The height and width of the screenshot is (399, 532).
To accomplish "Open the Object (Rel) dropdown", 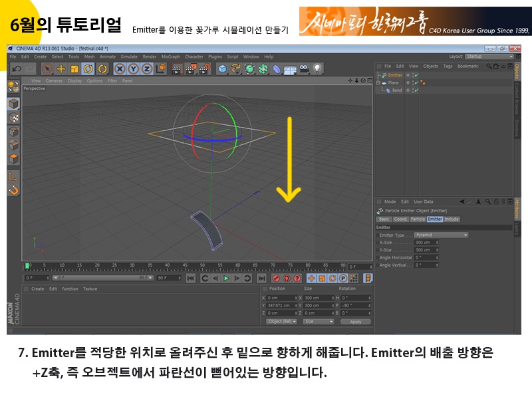I will coord(281,321).
